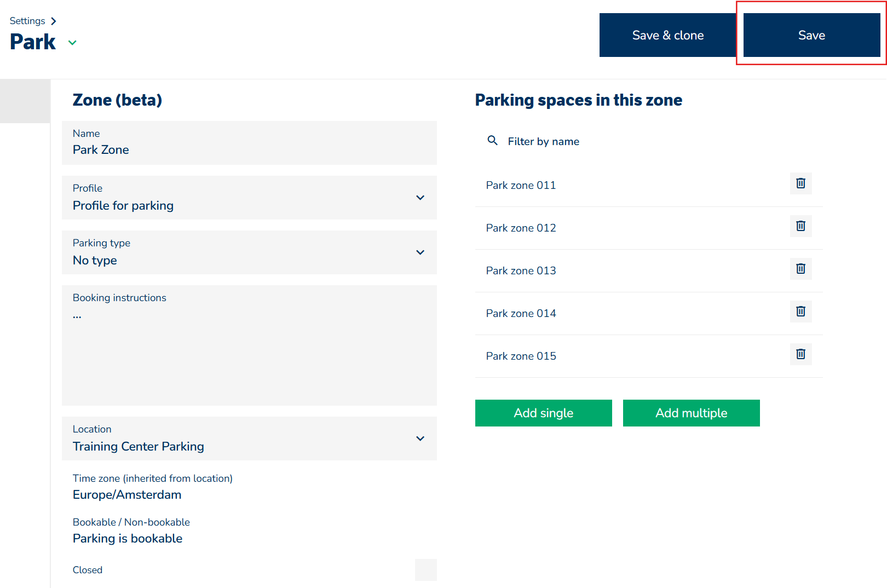Viewport: 887px width, 588px height.
Task: Click Add single button
Action: pyautogui.click(x=543, y=413)
